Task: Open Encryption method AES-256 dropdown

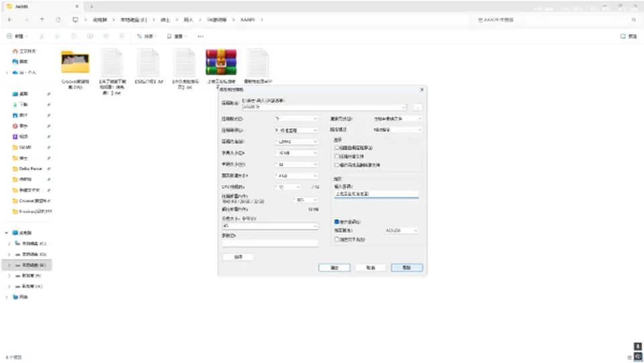Action: tap(401, 230)
